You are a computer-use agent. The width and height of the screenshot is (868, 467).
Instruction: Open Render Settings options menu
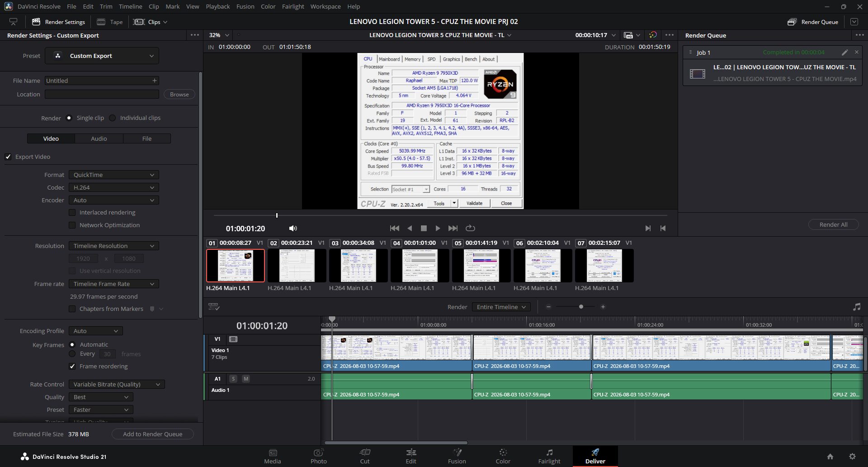coord(195,35)
